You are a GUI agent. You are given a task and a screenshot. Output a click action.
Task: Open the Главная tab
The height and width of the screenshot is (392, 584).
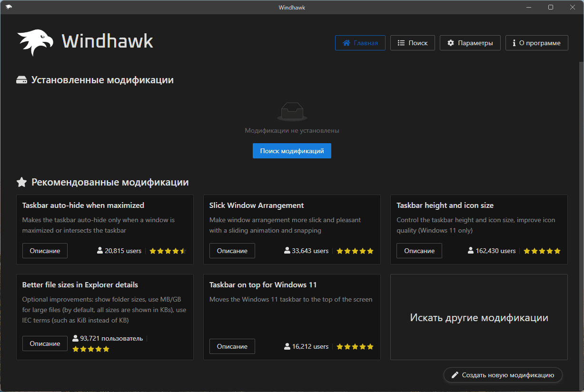pyautogui.click(x=360, y=43)
